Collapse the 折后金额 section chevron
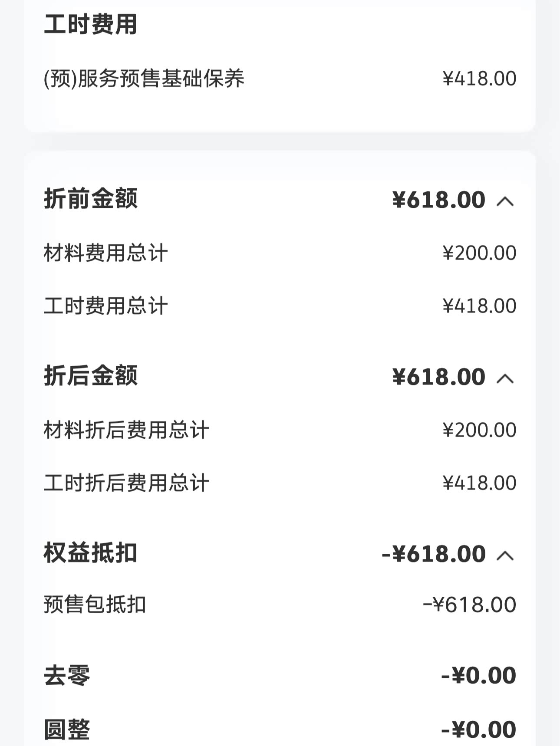Screen dimensions: 560x746 [x=505, y=378]
